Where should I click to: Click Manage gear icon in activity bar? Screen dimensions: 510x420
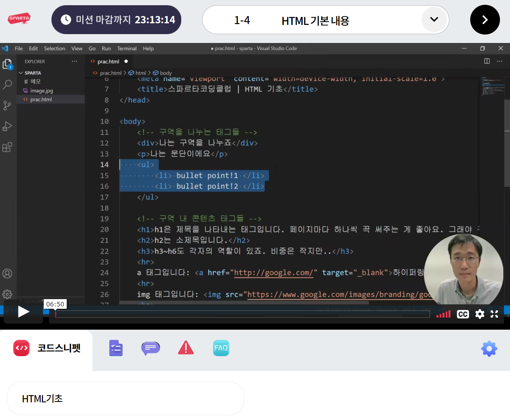[x=7, y=294]
